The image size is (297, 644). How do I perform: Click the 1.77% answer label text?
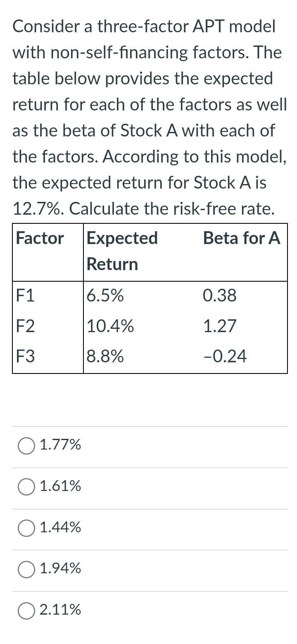click(59, 445)
